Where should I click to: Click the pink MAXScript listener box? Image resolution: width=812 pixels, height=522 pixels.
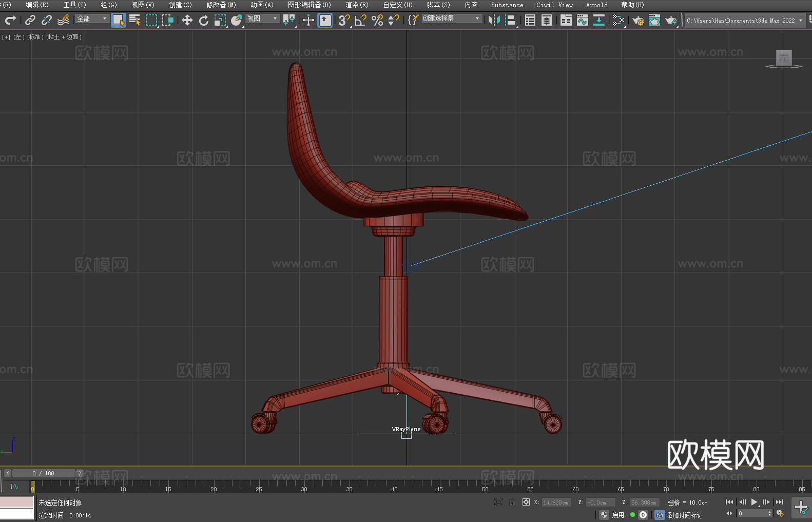[x=17, y=502]
